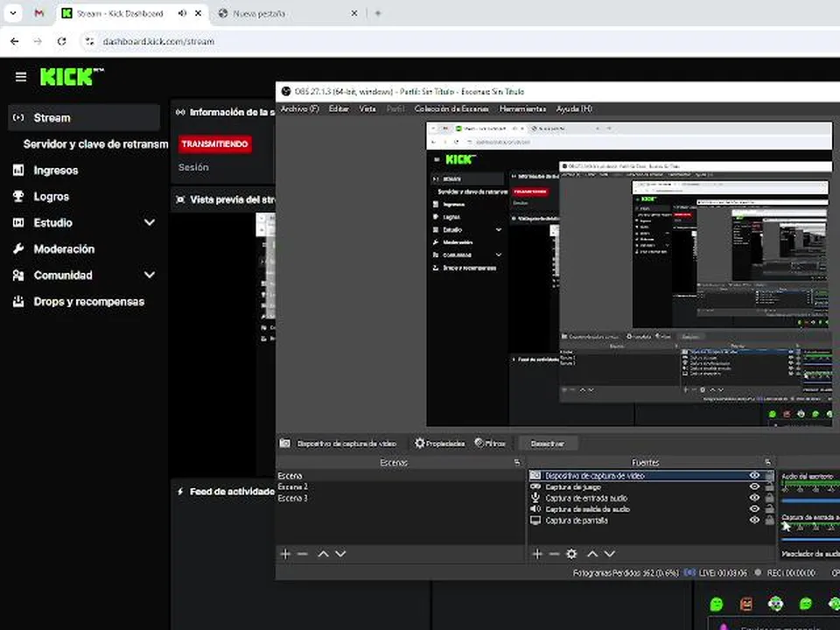840x630 pixels.
Task: Toggle eye for Captura de entrada audio
Action: 754,498
